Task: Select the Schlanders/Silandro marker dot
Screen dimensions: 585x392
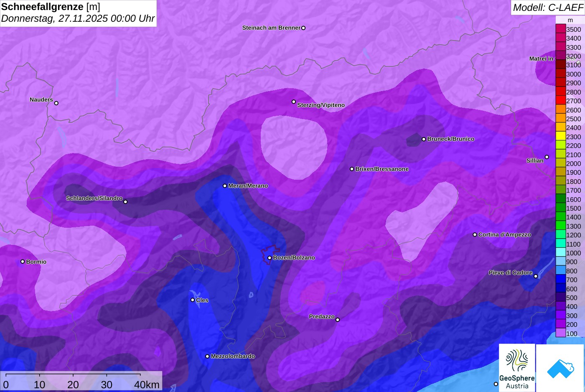Action: point(125,202)
